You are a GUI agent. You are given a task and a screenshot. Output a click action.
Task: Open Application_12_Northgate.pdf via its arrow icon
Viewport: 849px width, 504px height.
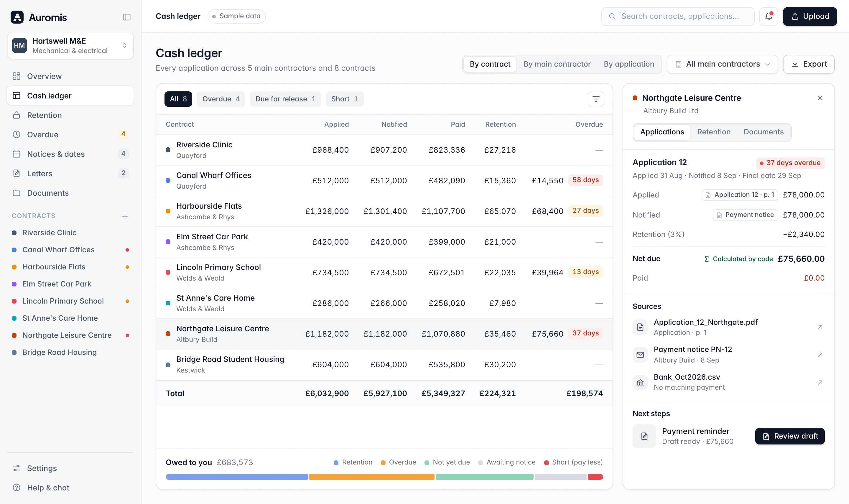click(x=820, y=327)
